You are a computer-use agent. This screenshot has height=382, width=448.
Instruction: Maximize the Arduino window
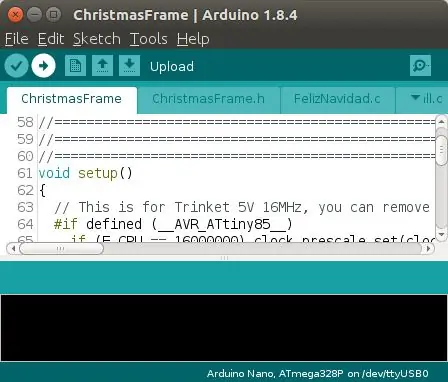pyautogui.click(x=53, y=14)
